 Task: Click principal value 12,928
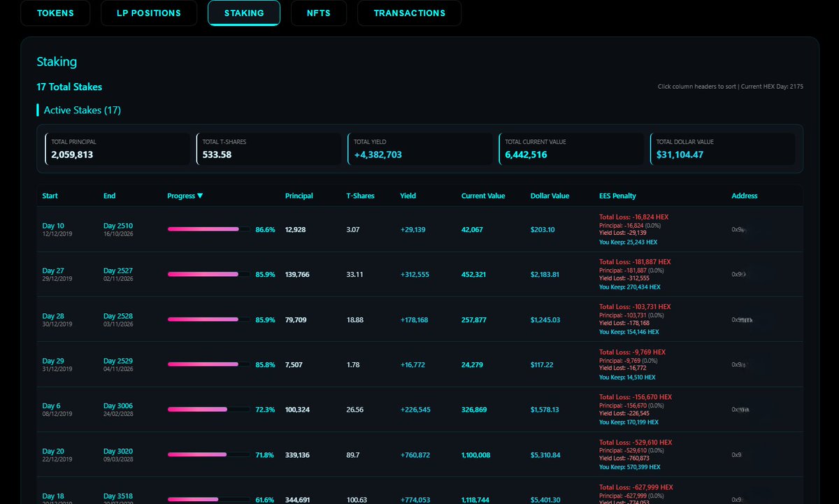296,229
